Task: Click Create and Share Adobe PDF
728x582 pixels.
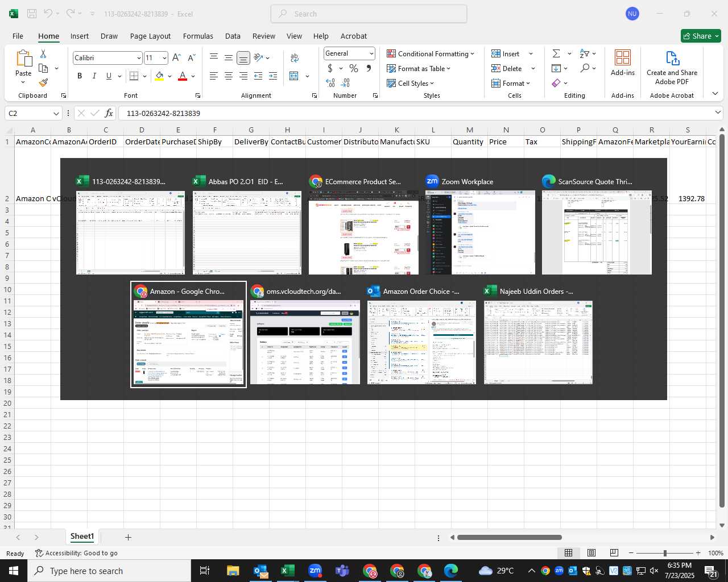Action: pos(672,68)
